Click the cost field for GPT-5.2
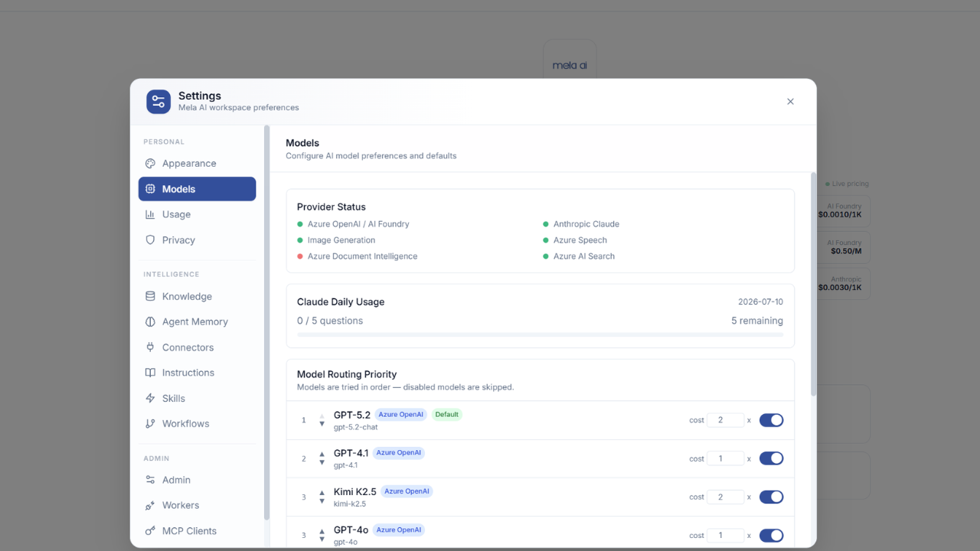 (x=726, y=420)
